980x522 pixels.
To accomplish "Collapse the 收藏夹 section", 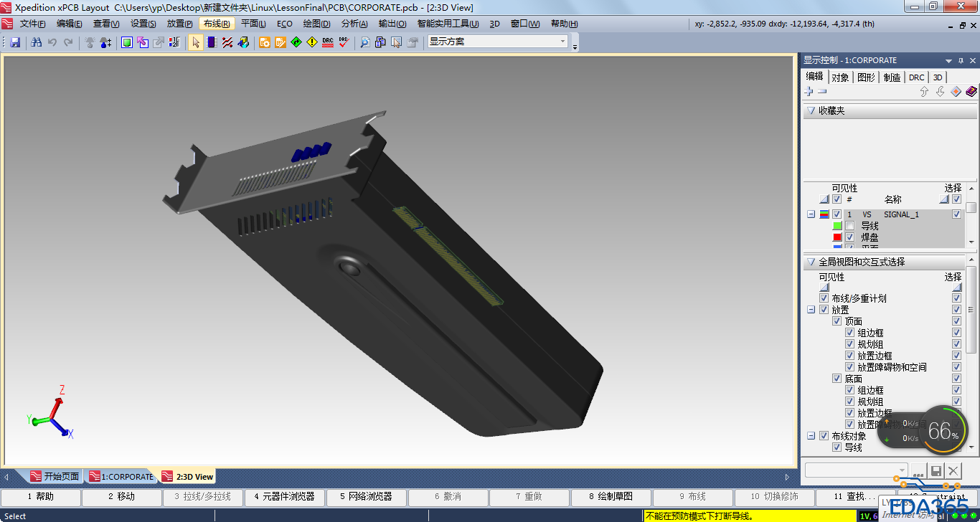I will 811,111.
